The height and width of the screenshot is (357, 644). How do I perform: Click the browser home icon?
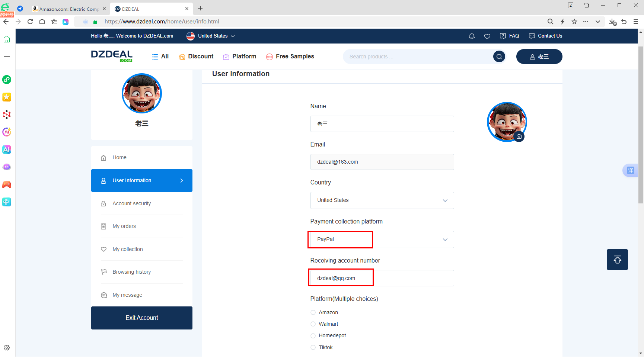[42, 22]
